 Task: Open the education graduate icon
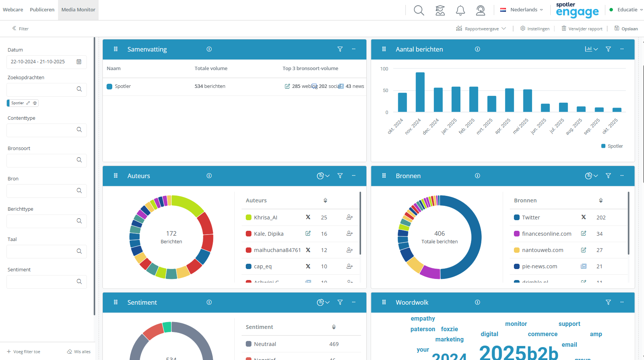[440, 10]
